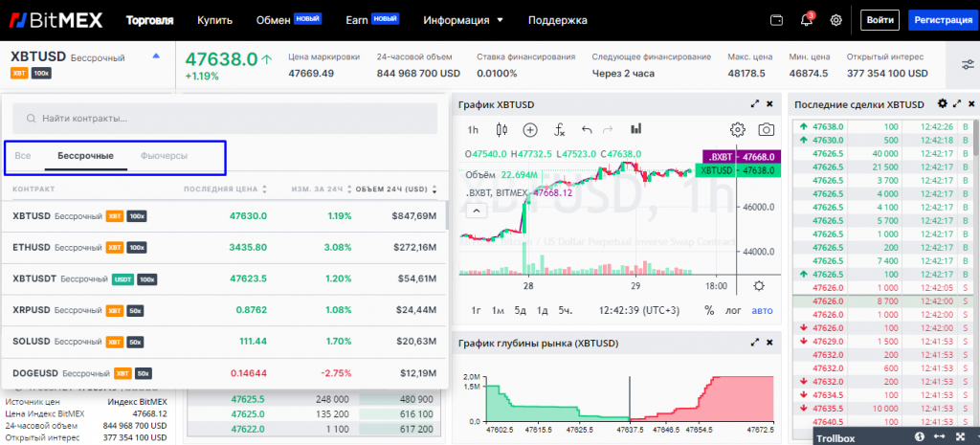Click the add/compare symbol plus icon
The width and height of the screenshot is (980, 445).
(x=529, y=129)
